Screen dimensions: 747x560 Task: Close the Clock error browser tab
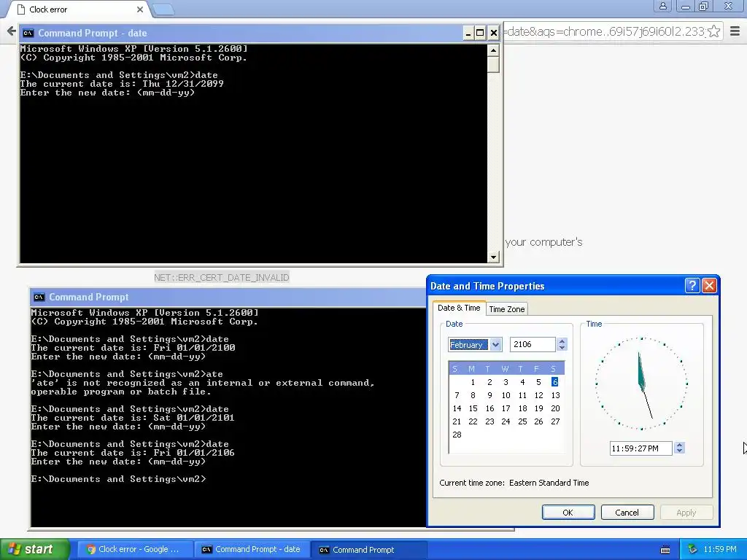coord(139,9)
